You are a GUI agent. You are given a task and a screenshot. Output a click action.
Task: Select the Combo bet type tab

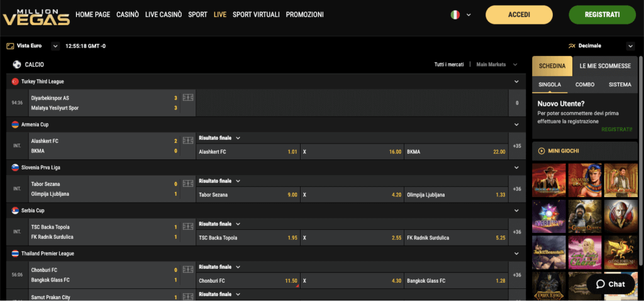[x=585, y=85]
